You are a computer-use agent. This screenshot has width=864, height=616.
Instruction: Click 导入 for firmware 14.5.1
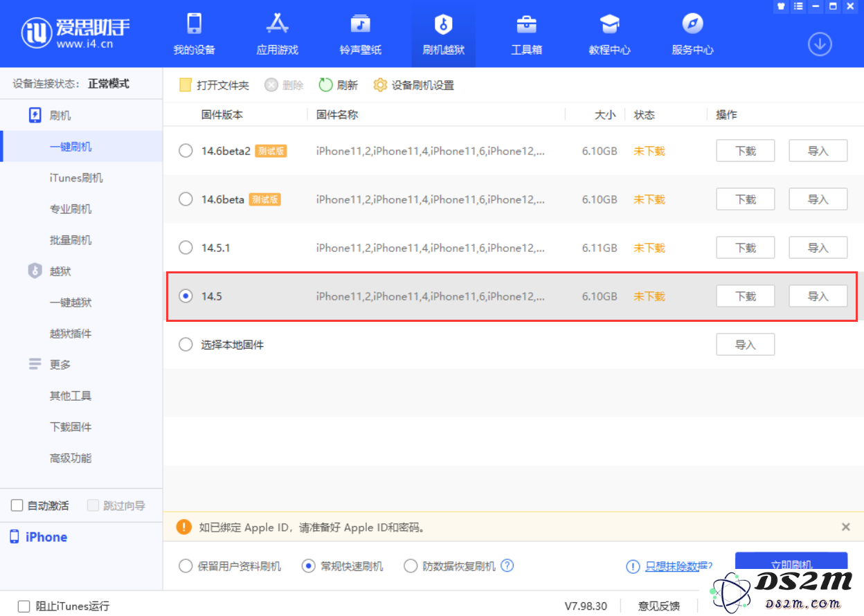[818, 248]
